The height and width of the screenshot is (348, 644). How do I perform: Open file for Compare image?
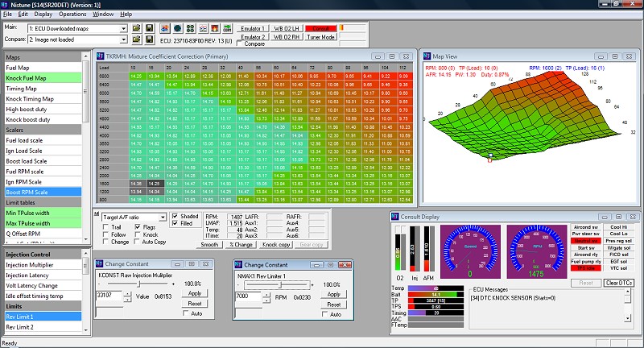pyautogui.click(x=137, y=39)
